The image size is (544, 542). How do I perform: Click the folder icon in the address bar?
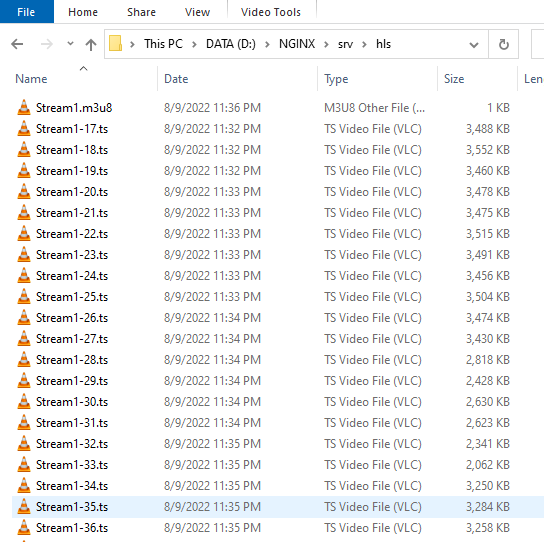click(x=116, y=44)
